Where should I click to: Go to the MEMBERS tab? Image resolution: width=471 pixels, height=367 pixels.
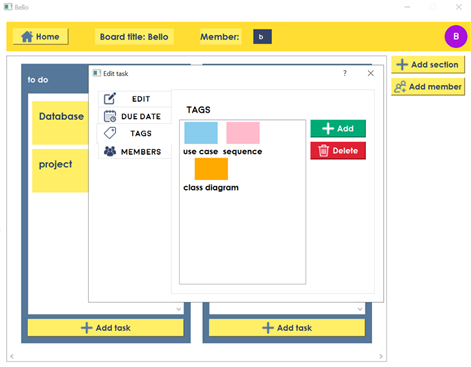135,151
